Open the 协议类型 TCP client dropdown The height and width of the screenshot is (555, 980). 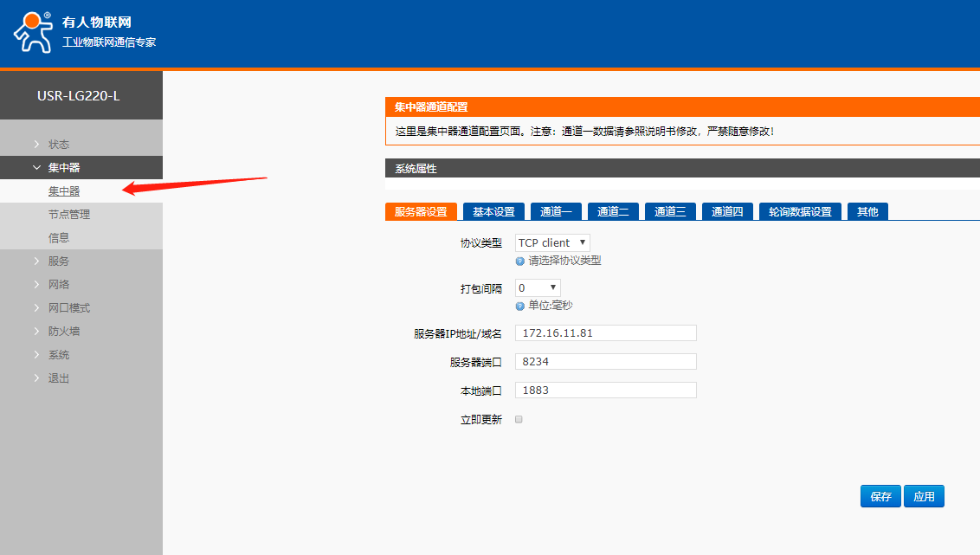552,243
